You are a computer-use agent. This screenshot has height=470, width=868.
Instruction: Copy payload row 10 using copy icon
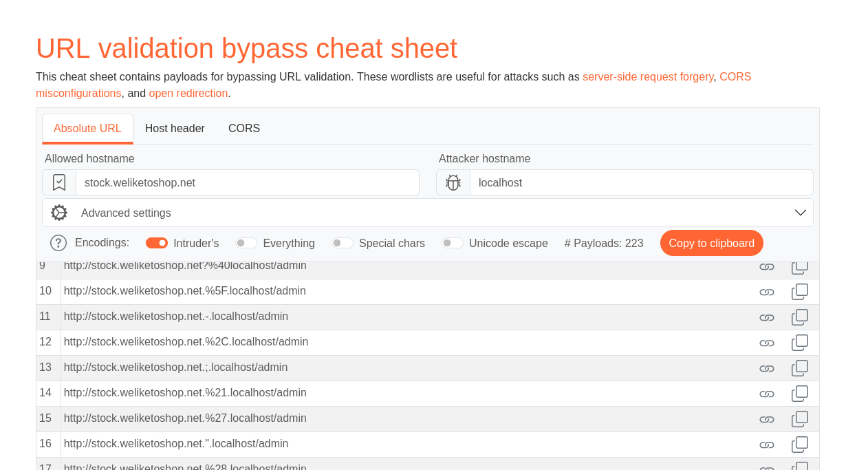point(799,292)
